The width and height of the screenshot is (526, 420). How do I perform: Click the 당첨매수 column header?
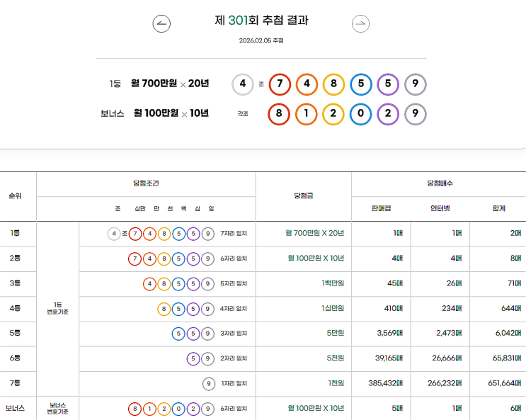click(440, 183)
